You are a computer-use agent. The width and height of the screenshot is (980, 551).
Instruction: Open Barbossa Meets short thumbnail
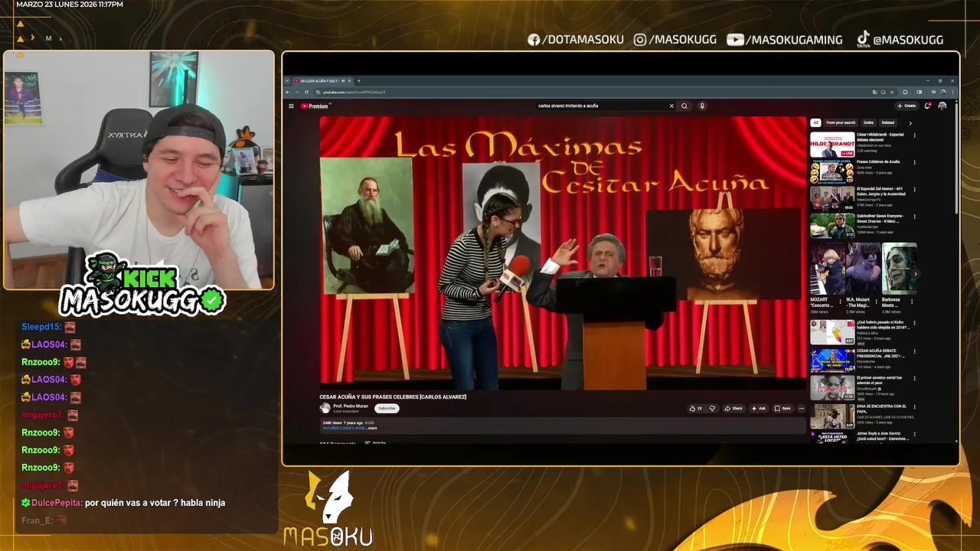coord(898,269)
